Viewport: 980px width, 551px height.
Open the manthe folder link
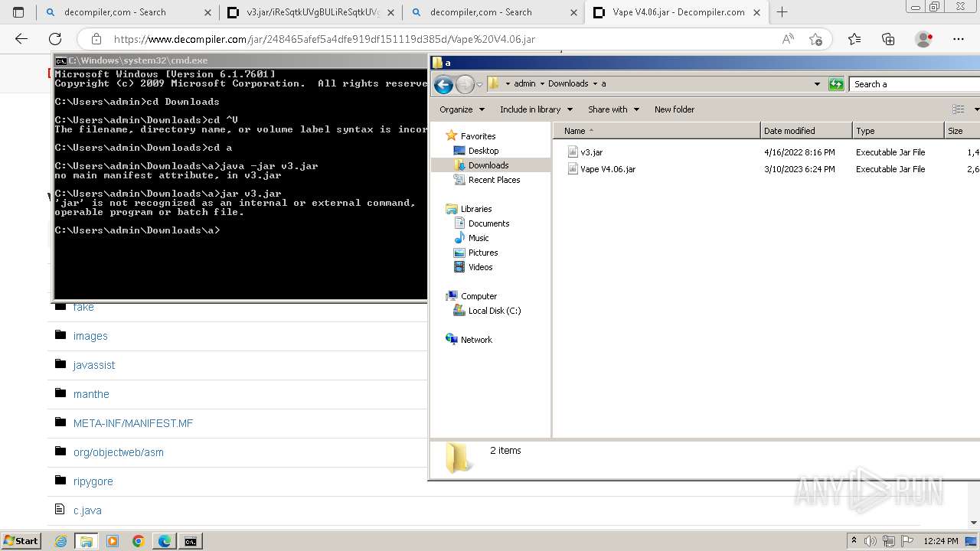tap(91, 394)
